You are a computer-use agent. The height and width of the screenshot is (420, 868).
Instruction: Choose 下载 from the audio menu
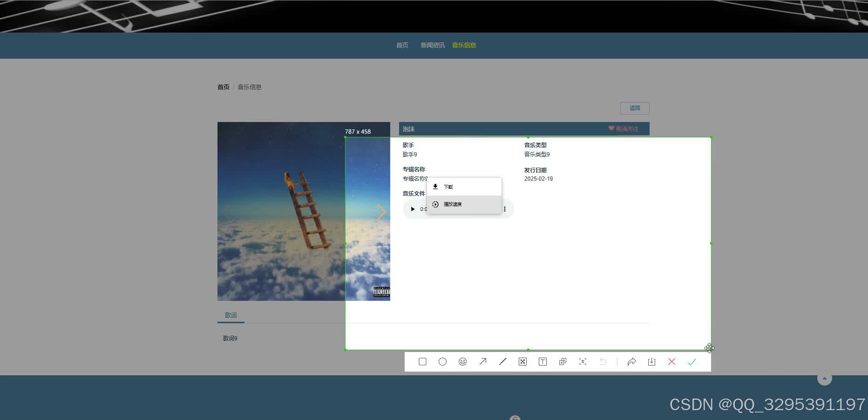click(x=464, y=187)
